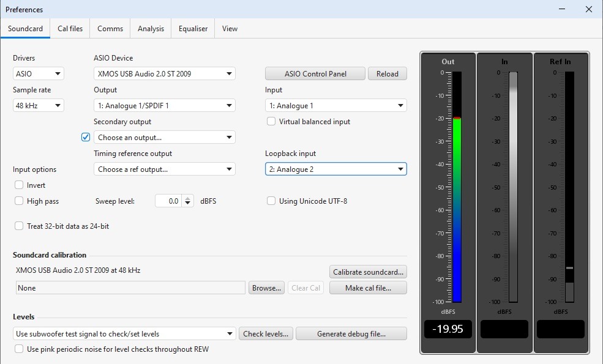The height and width of the screenshot is (364, 603).
Task: Click the -19.95 Out level readout
Action: click(x=448, y=329)
